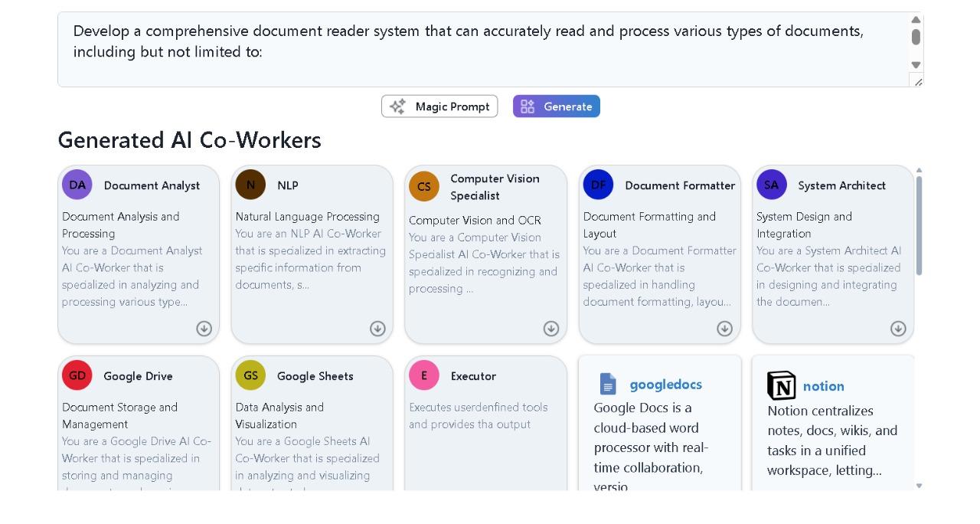Click the NLP card's download arrow icon

377,329
